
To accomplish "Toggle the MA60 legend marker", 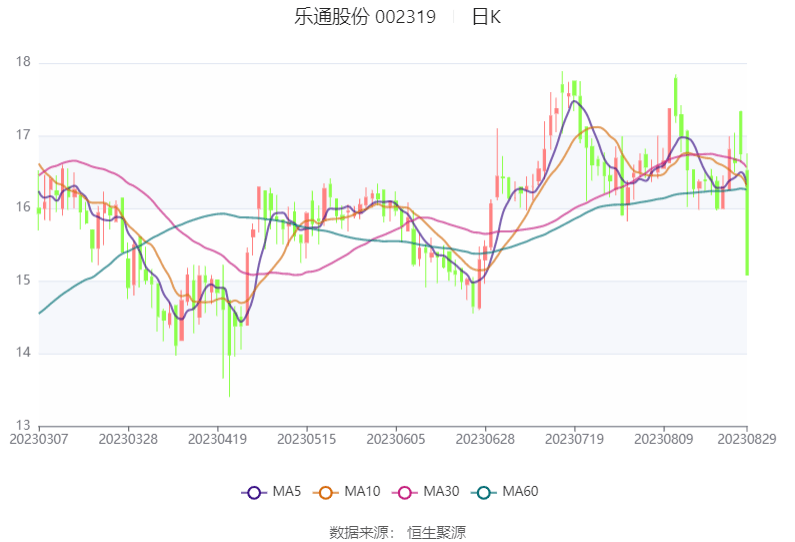I will [x=483, y=492].
